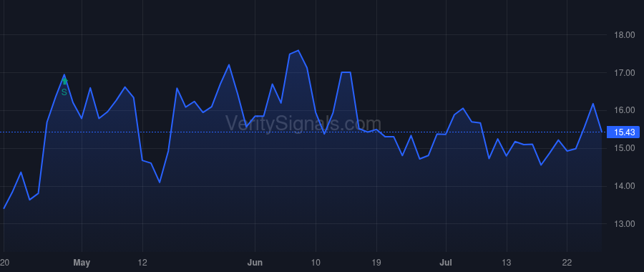644x272 pixels.
Task: Click the 14.00 price axis label
Action: [624, 186]
